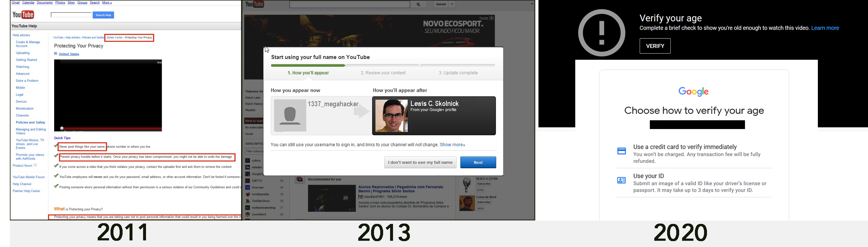
Task: Open Gmail from the Google top bar
Action: [16, 3]
